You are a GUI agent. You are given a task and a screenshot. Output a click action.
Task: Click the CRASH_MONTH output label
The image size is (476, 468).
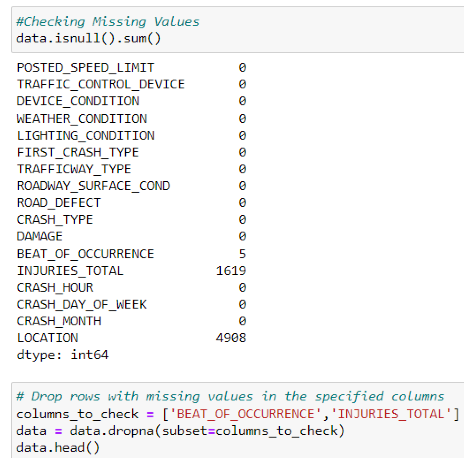pos(59,321)
